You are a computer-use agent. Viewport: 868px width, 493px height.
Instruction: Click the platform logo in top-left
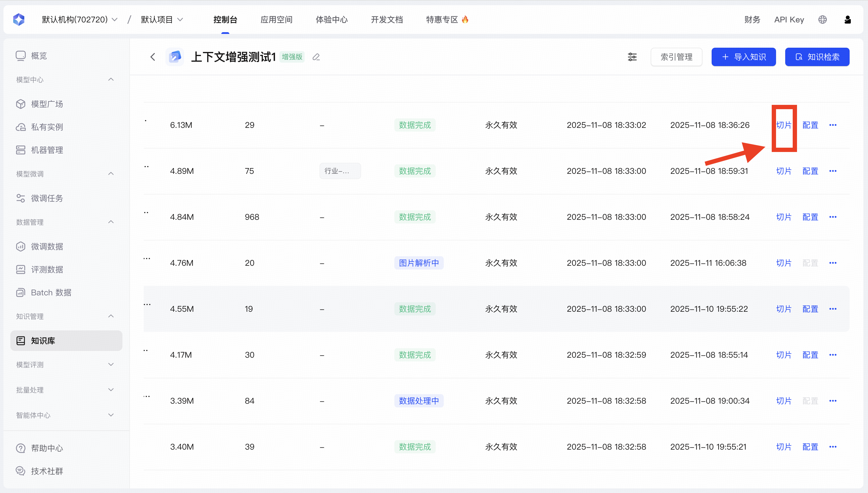19,20
